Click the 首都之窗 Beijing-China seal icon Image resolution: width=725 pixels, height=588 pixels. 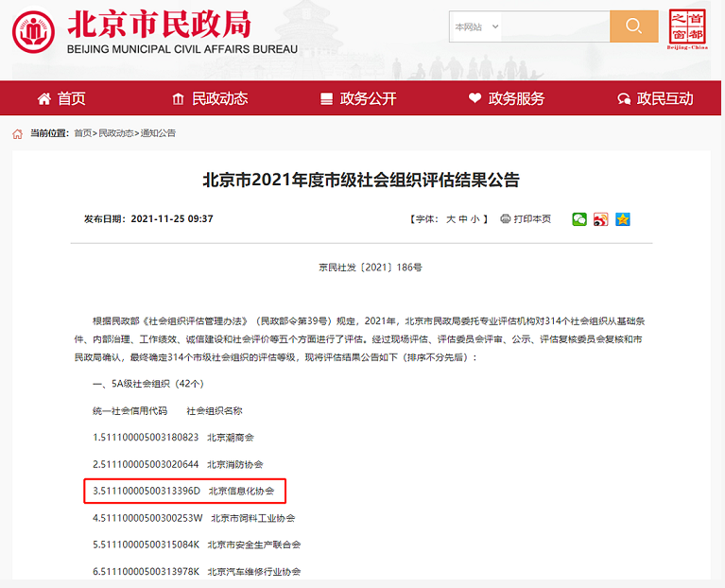point(687,29)
